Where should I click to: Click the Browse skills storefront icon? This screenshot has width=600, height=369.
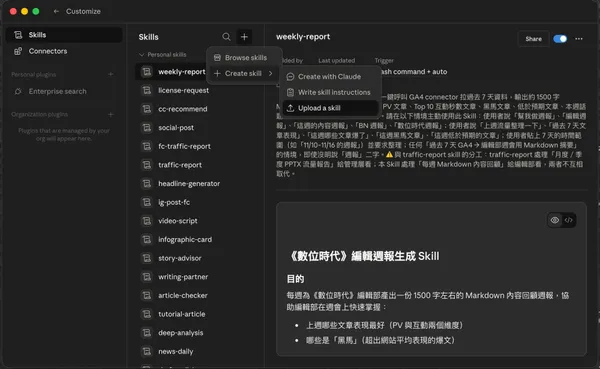click(217, 57)
